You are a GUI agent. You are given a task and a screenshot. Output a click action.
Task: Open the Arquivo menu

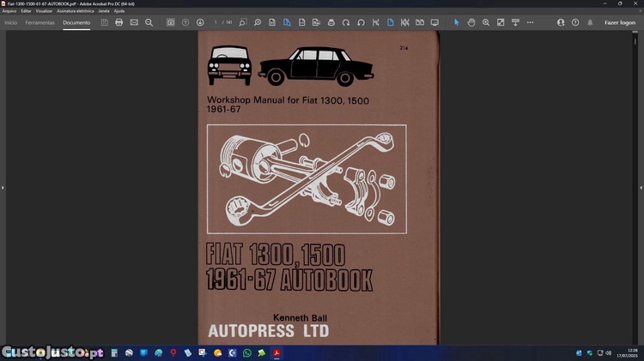click(9, 10)
